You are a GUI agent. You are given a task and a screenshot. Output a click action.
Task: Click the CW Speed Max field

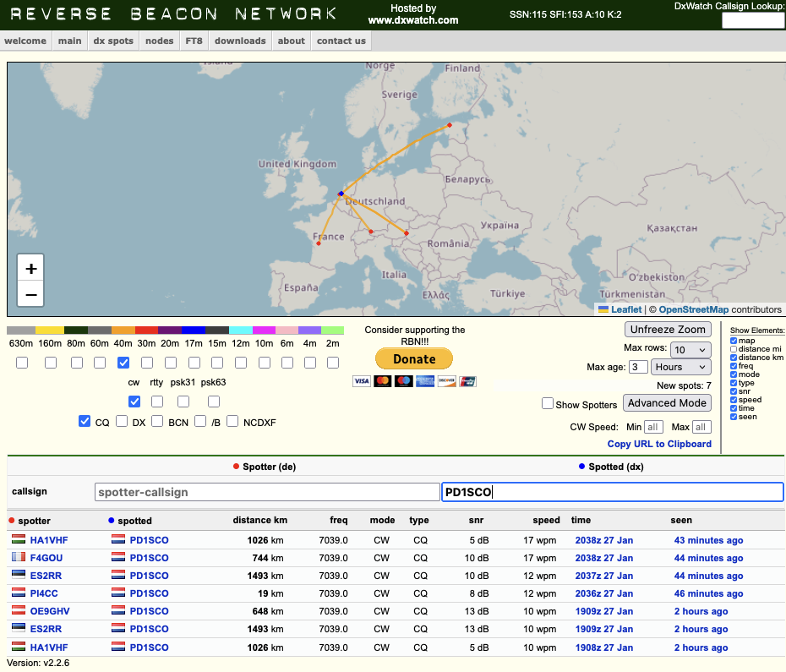click(x=701, y=427)
